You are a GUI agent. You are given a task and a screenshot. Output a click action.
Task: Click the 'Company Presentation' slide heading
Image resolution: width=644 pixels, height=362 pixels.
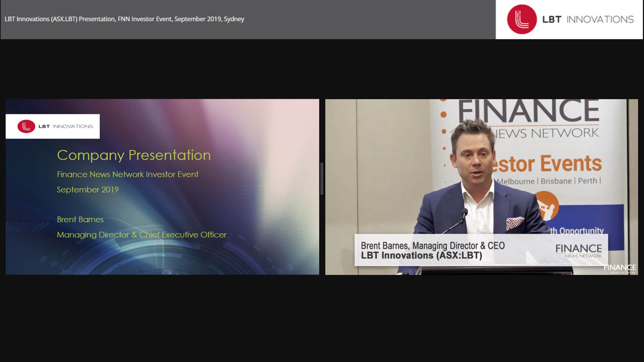(x=134, y=155)
